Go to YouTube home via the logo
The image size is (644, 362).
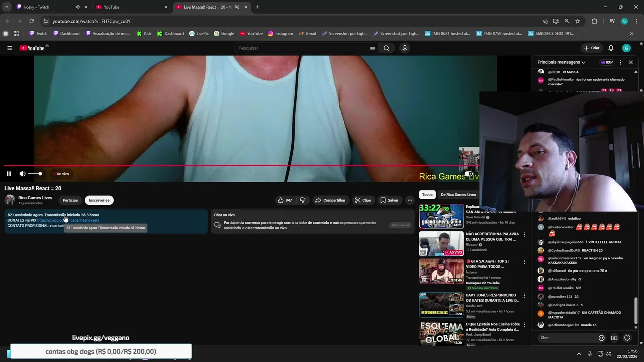tap(32, 48)
